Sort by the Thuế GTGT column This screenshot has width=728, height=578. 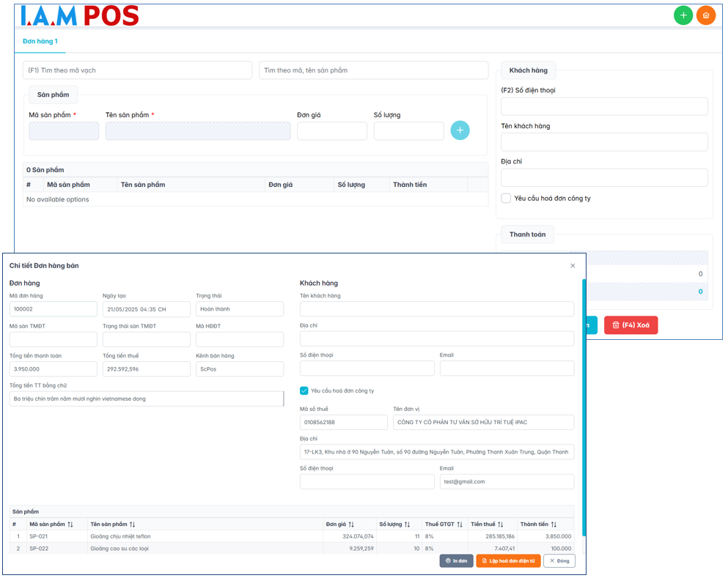pyautogui.click(x=459, y=525)
